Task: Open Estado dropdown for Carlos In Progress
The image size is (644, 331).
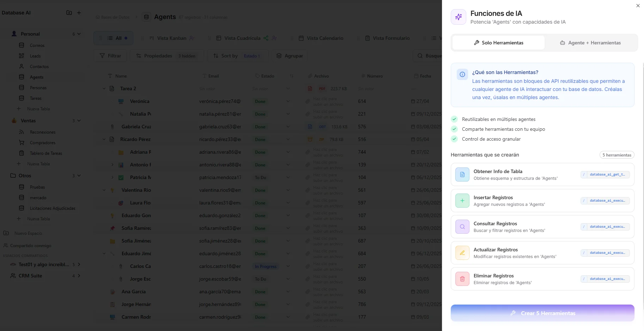Action: 288,266
